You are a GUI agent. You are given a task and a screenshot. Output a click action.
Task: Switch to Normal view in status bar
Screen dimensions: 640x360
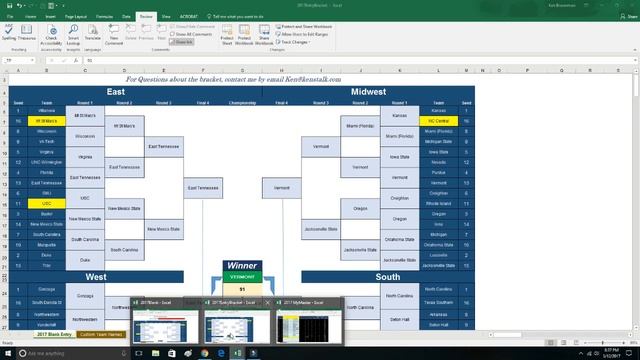point(551,343)
